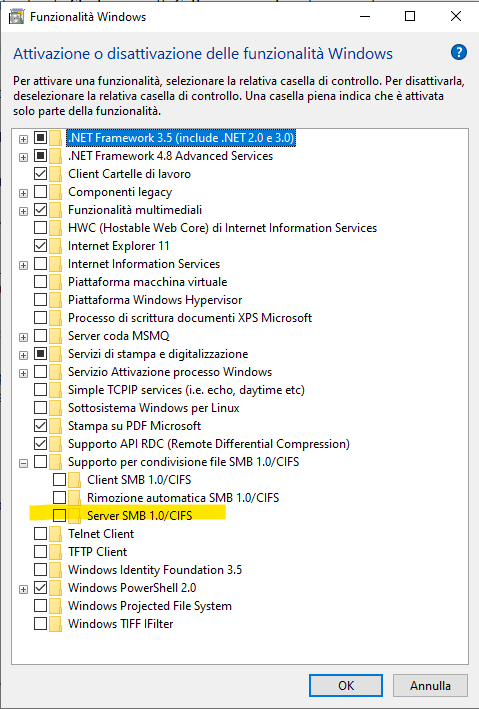Expand Servizio Attivazione processo Windows node
The image size is (479, 709).
23,373
